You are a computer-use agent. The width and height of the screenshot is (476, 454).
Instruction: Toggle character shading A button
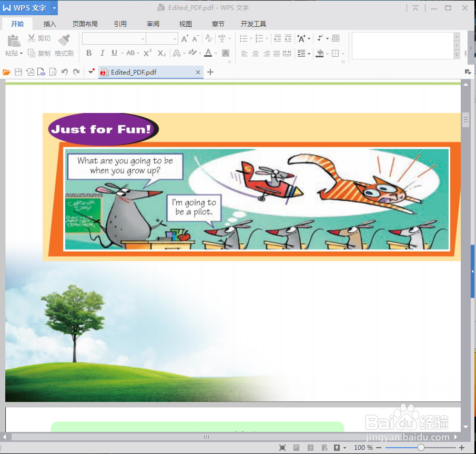pyautogui.click(x=226, y=54)
